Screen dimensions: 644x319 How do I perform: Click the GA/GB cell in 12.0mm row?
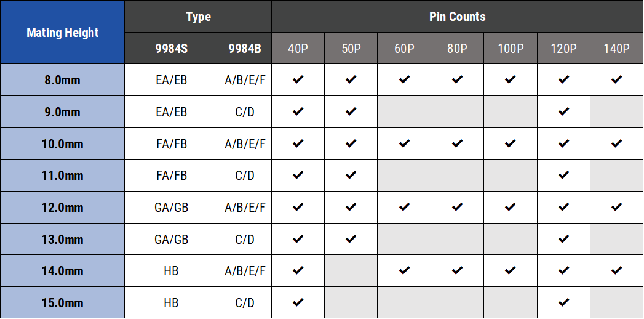tap(171, 208)
